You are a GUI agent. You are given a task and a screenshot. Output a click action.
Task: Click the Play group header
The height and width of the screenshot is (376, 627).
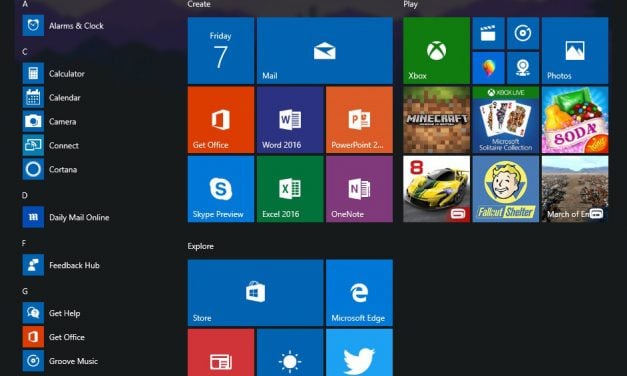coord(410,4)
